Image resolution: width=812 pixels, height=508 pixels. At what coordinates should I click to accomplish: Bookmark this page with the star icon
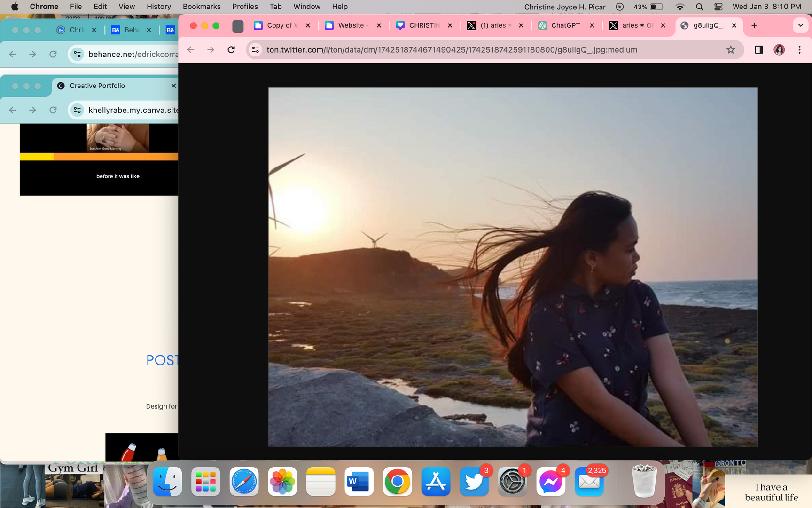(x=730, y=50)
